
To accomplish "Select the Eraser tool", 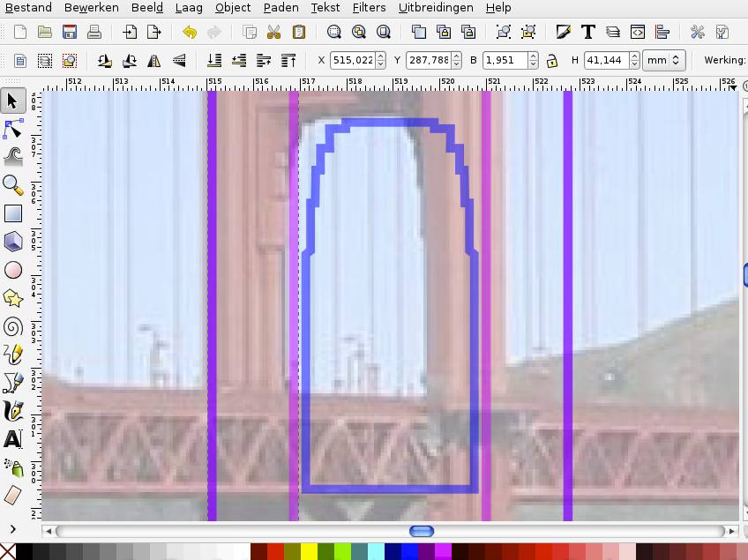I will coord(13,495).
